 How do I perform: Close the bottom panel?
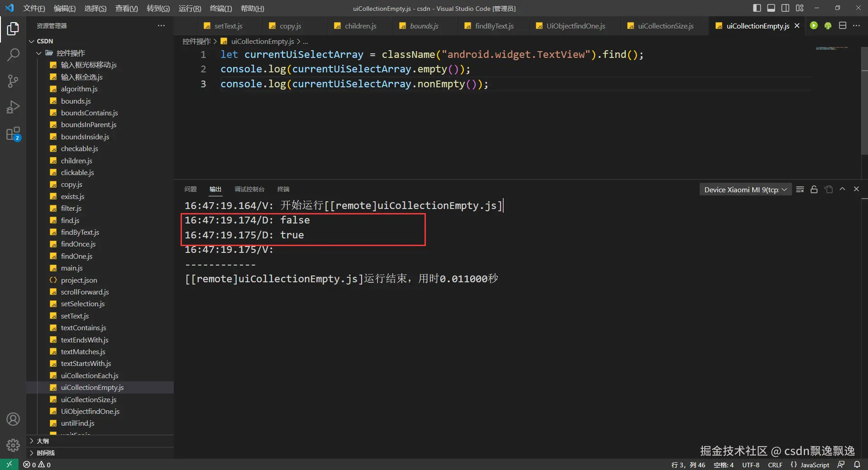pyautogui.click(x=856, y=189)
